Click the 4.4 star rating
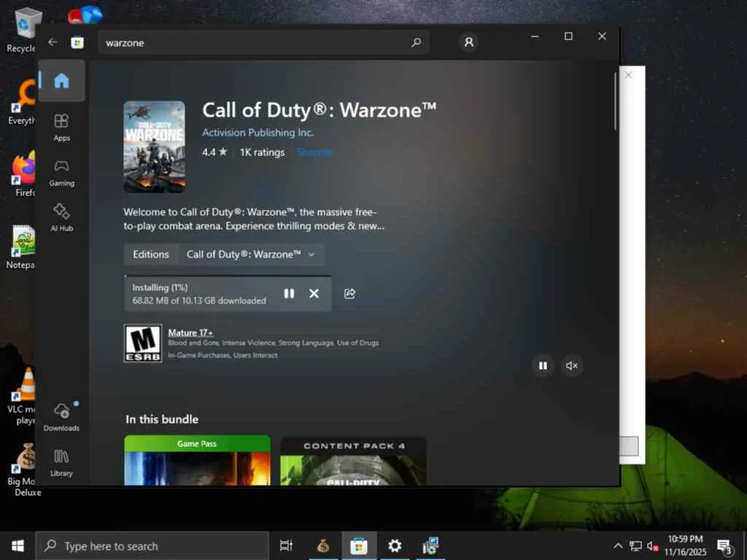This screenshot has height=560, width=747. pyautogui.click(x=214, y=152)
